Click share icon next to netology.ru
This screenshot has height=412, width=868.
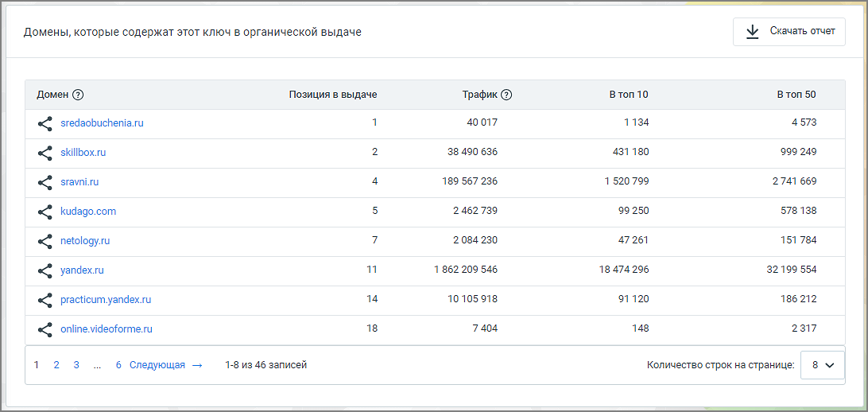click(45, 241)
